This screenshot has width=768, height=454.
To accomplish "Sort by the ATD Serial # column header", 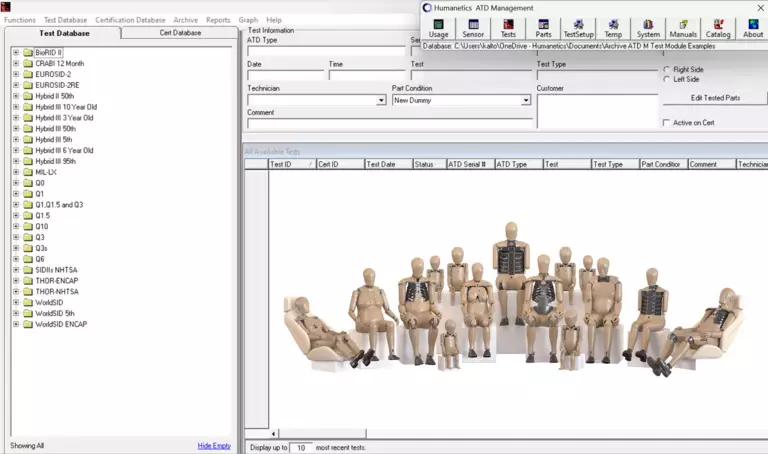I will point(471,165).
